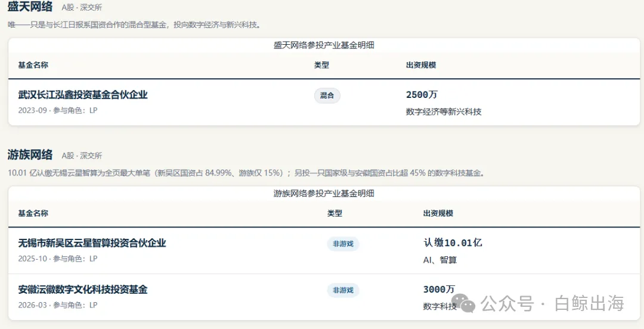Screen dimensions: 644x329
Task: Click the A股 · 深交所 label beside 游族网络
Action: click(x=82, y=156)
